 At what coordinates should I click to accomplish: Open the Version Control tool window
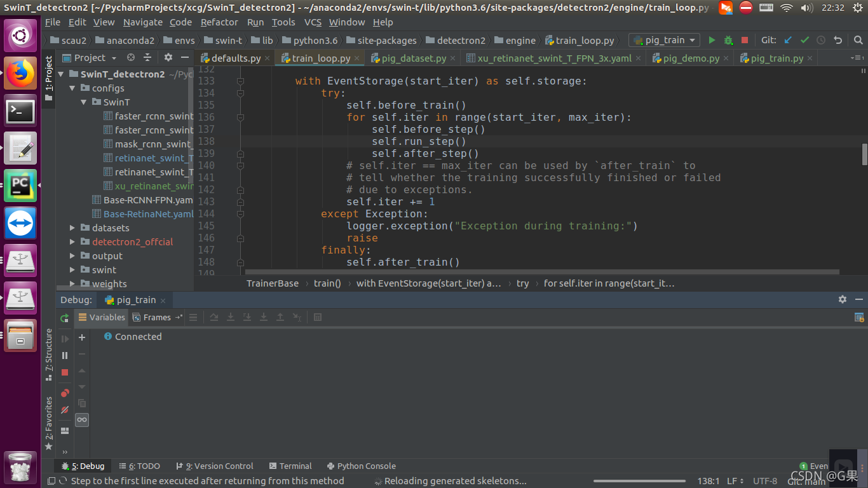click(214, 466)
